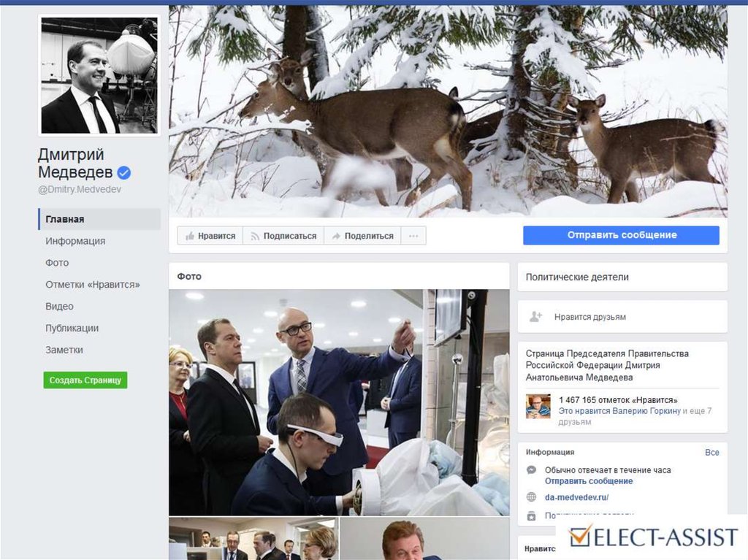The height and width of the screenshot is (560, 748).
Task: Click the add-friend icon beside Нравится друзьям
Action: [535, 317]
